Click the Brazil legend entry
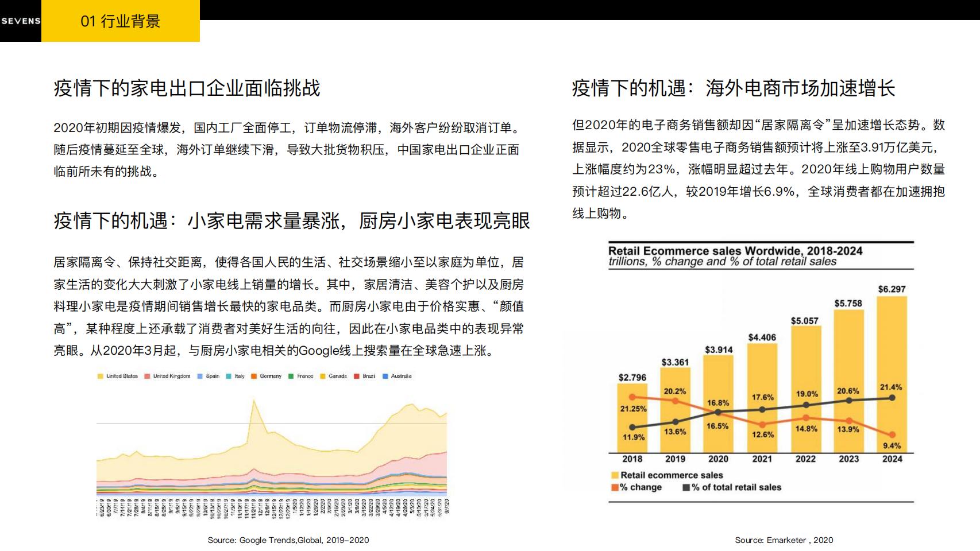 pos(365,377)
